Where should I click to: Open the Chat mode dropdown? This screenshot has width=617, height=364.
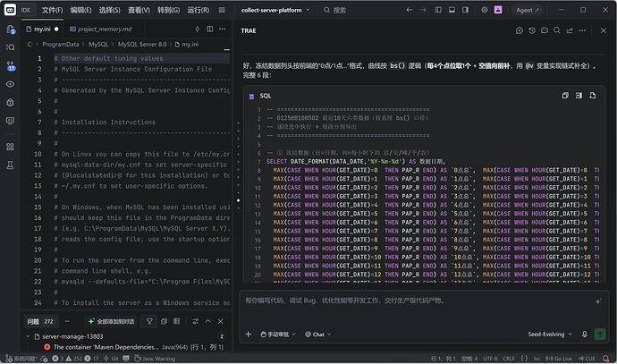coord(318,334)
